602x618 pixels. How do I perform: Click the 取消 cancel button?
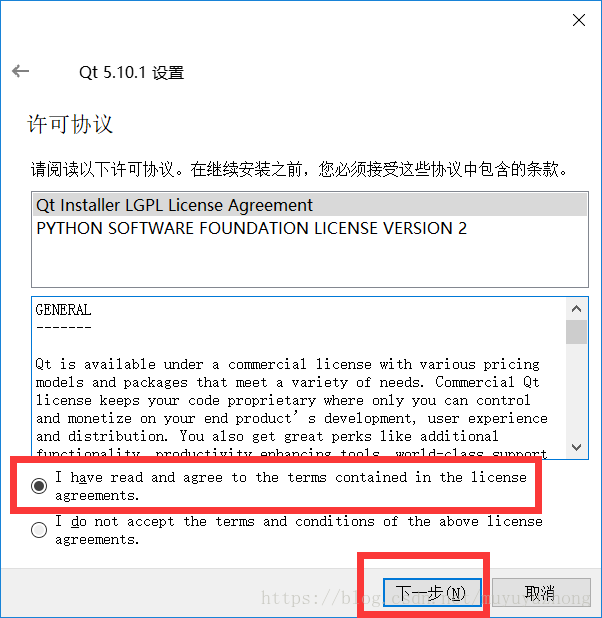click(541, 592)
